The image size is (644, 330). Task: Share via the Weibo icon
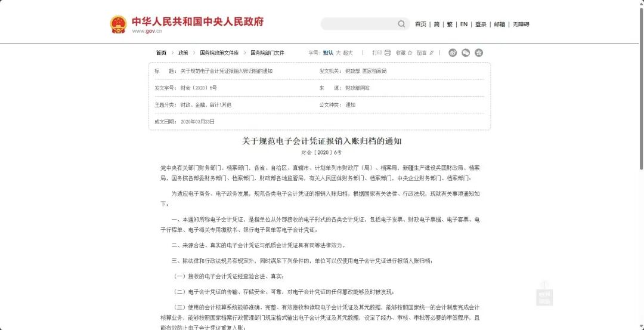[453, 53]
